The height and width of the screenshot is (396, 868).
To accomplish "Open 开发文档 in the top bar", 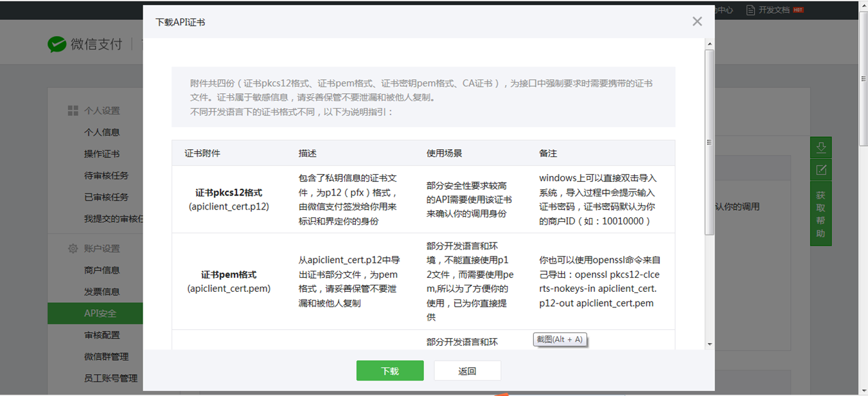I will (774, 10).
